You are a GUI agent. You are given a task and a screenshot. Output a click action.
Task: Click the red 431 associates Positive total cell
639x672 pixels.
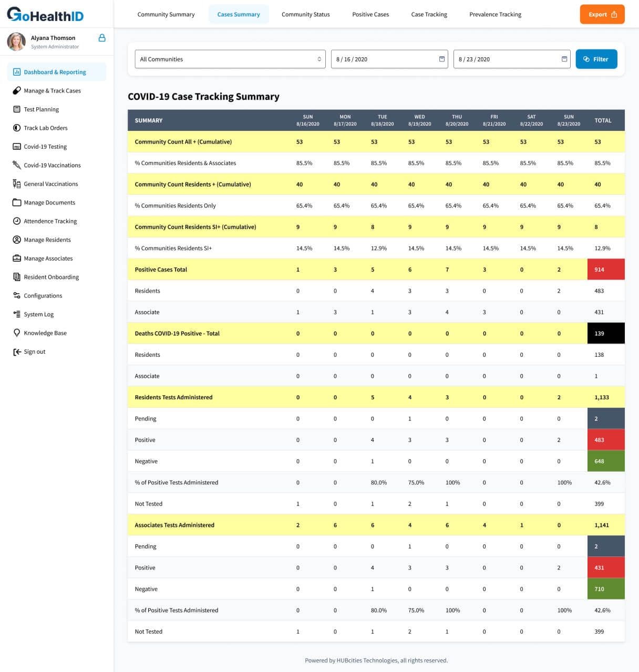(x=606, y=567)
